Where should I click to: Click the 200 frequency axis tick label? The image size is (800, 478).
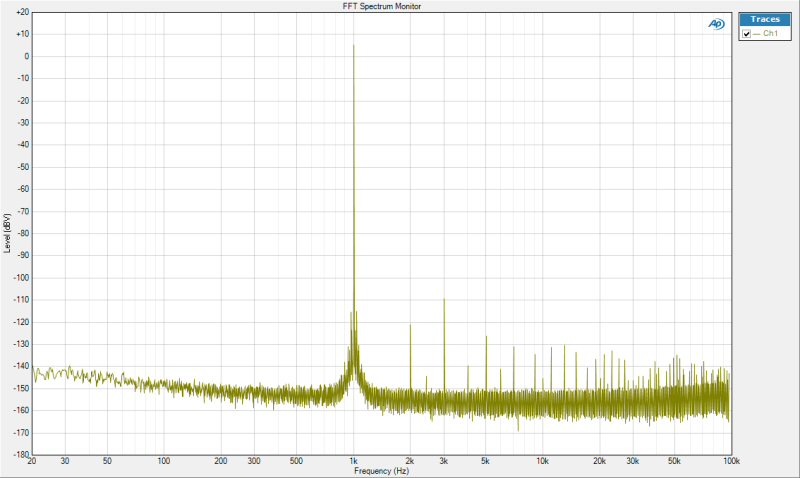220,461
